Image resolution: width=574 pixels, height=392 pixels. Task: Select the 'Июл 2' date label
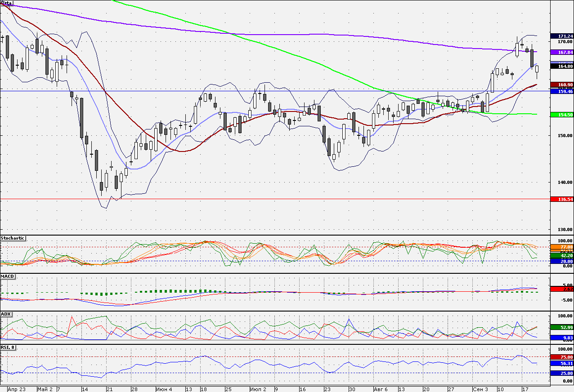(x=258, y=389)
